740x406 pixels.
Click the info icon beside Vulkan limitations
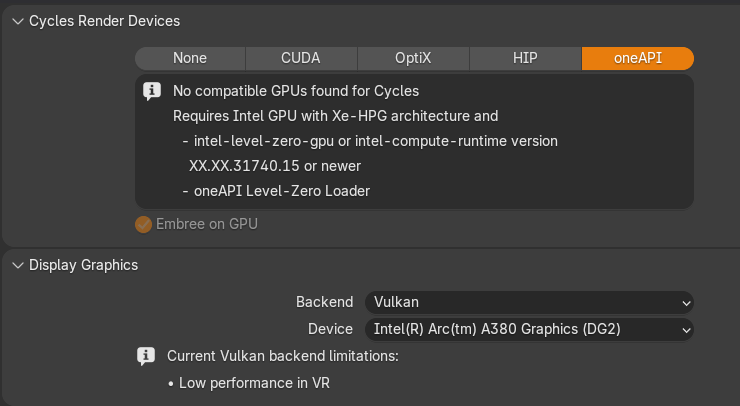click(x=146, y=355)
